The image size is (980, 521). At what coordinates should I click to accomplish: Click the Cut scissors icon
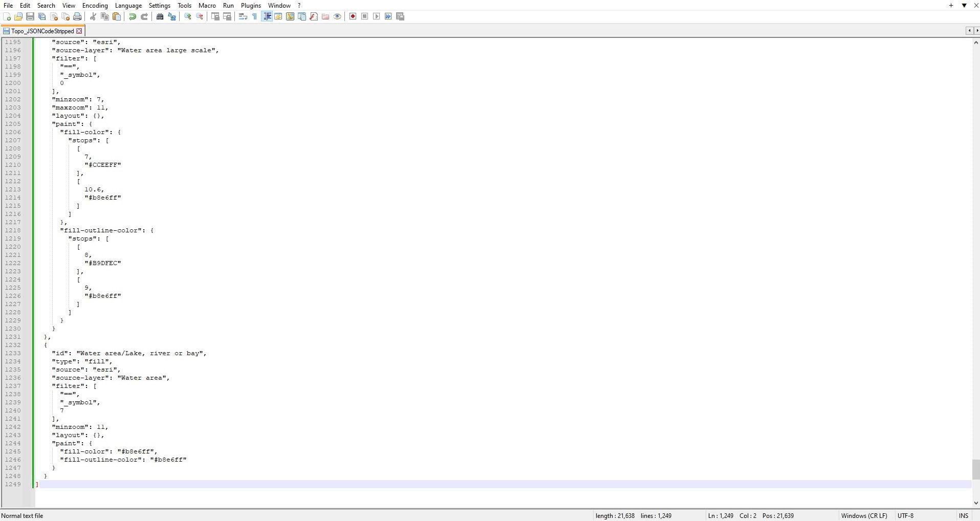[x=93, y=16]
